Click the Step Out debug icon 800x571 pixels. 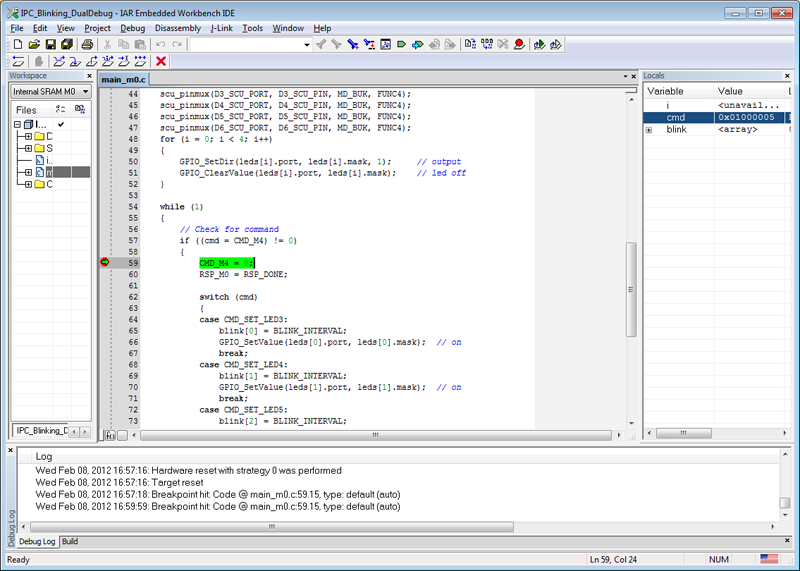pos(91,61)
